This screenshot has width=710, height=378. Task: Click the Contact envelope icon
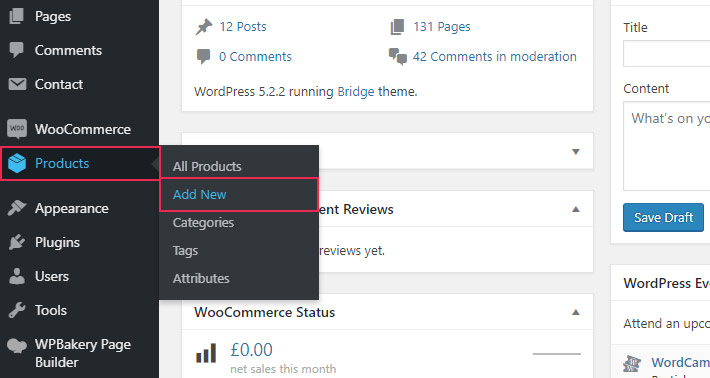[x=17, y=84]
